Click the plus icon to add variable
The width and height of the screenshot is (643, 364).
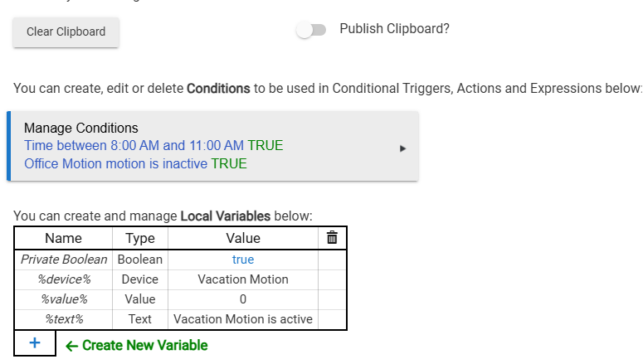35,343
